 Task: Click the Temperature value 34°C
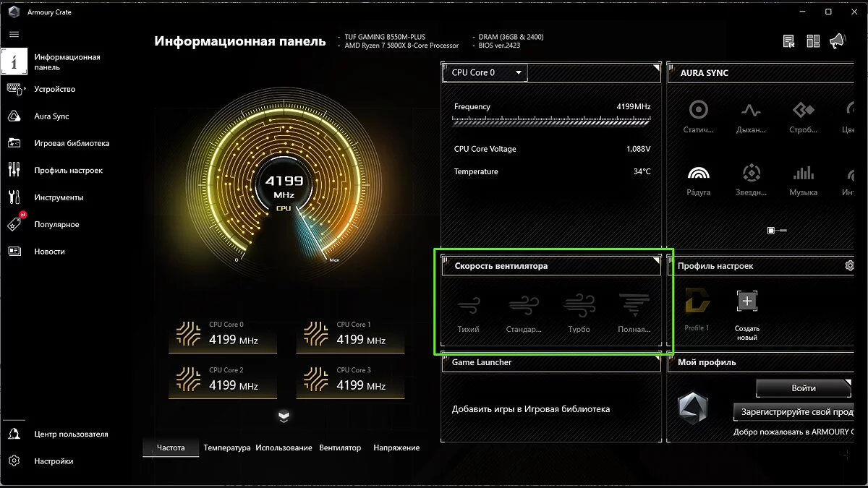click(x=642, y=171)
